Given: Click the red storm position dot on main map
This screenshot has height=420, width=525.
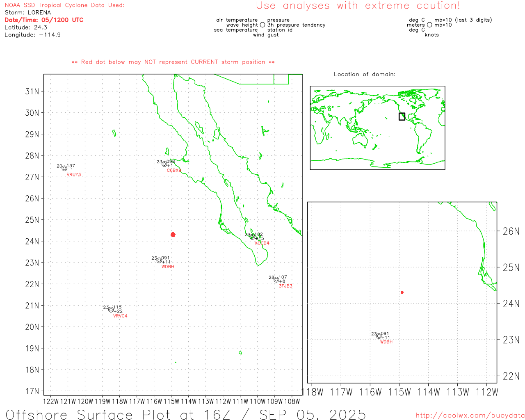Looking at the screenshot, I should [x=173, y=235].
